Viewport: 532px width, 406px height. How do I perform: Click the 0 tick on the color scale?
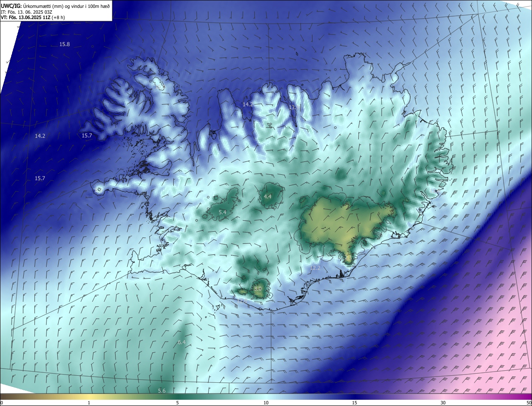[2, 403]
